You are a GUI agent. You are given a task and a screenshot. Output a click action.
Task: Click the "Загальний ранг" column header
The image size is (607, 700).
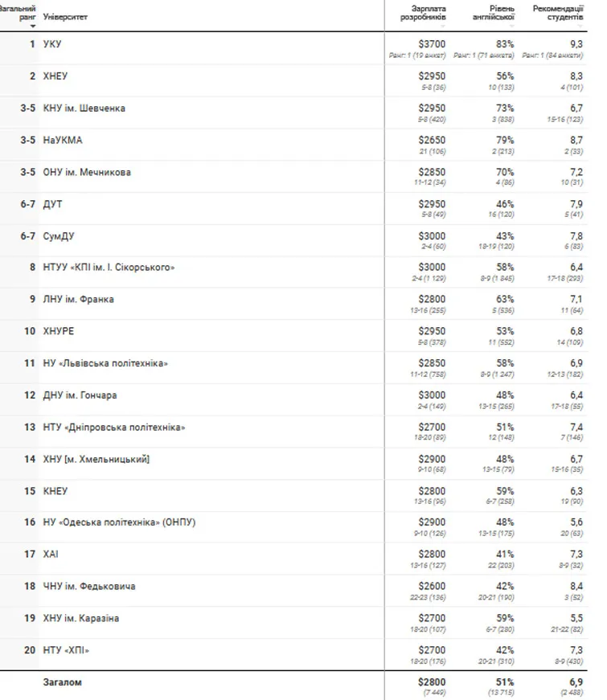pos(18,12)
